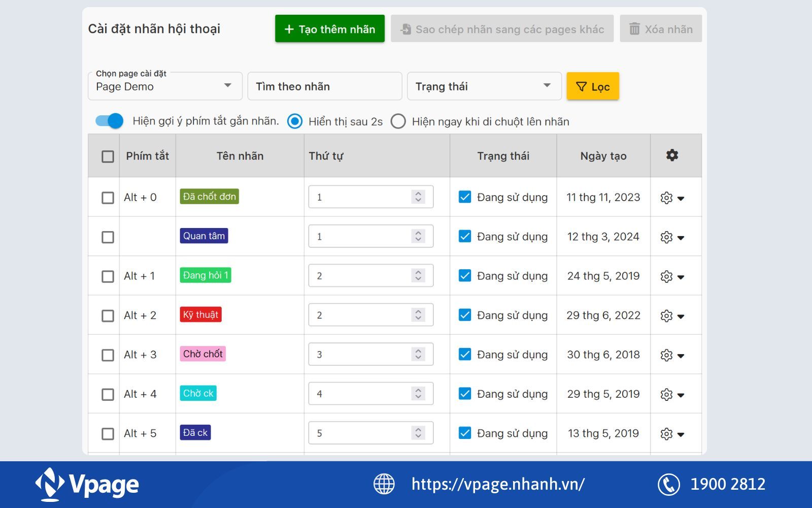The height and width of the screenshot is (508, 812).
Task: Click the cyan Chờ ck label tag
Action: (198, 393)
